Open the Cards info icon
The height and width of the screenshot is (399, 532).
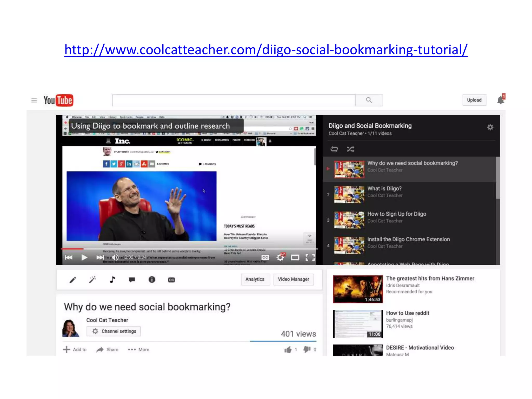click(x=152, y=280)
